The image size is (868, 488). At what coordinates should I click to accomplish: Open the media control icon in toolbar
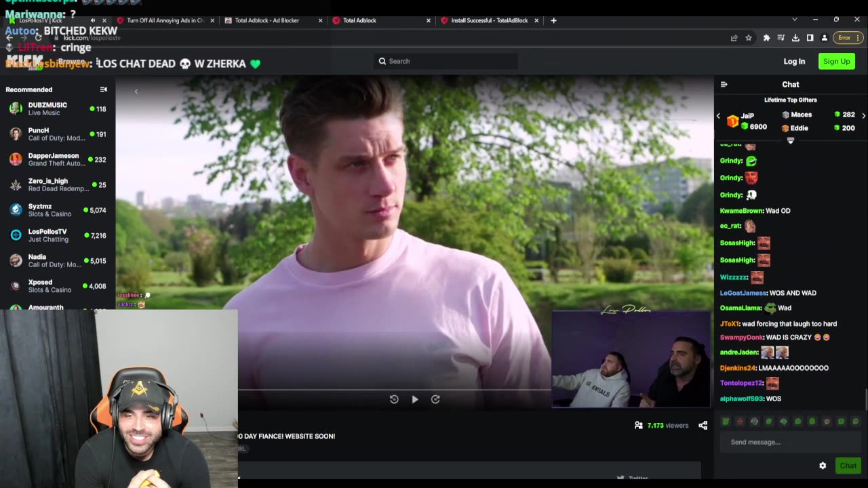[x=781, y=38]
